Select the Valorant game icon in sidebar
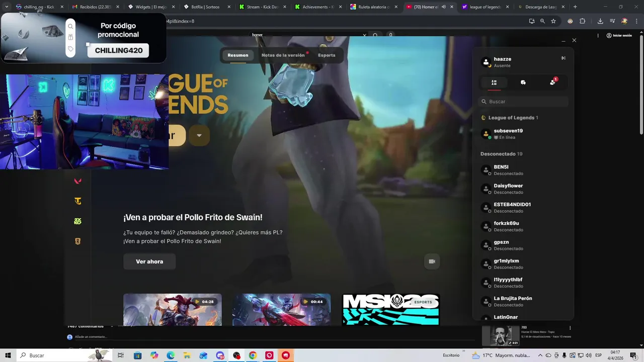Image resolution: width=644 pixels, height=362 pixels. tap(77, 181)
